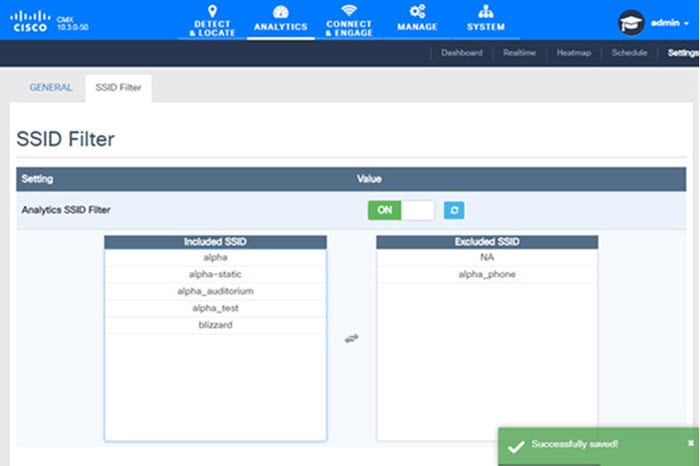This screenshot has height=466, width=700.
Task: Open the System section
Action: pos(486,19)
